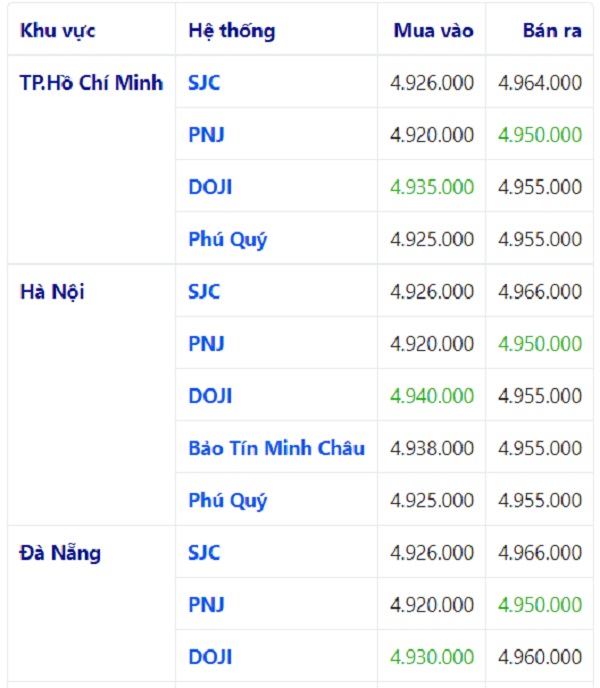Open the PNJ link in TP.Hồ Chí Minh section
Viewport: 600px width, 688px height.
[x=206, y=135]
